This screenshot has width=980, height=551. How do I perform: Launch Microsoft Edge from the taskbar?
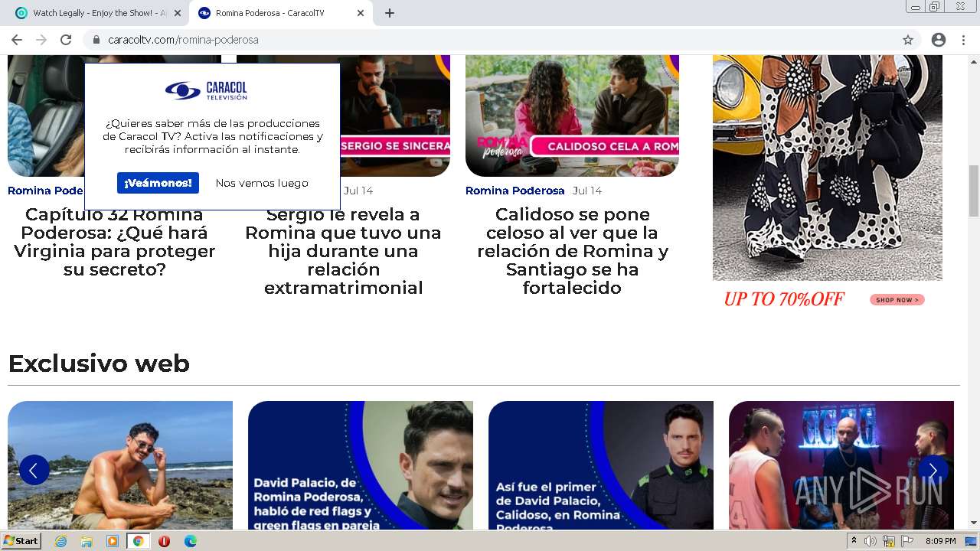point(190,541)
